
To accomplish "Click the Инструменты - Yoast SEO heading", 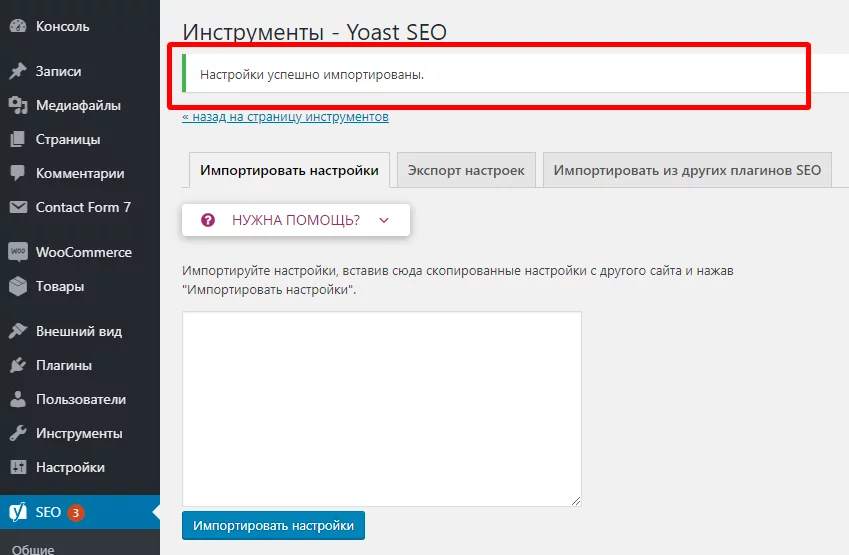I will [315, 32].
